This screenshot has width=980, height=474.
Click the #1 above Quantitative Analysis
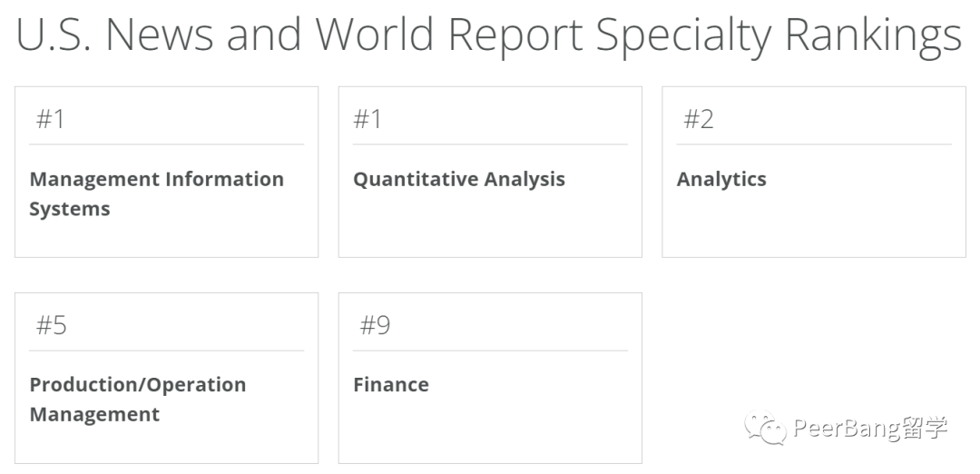[x=367, y=119]
